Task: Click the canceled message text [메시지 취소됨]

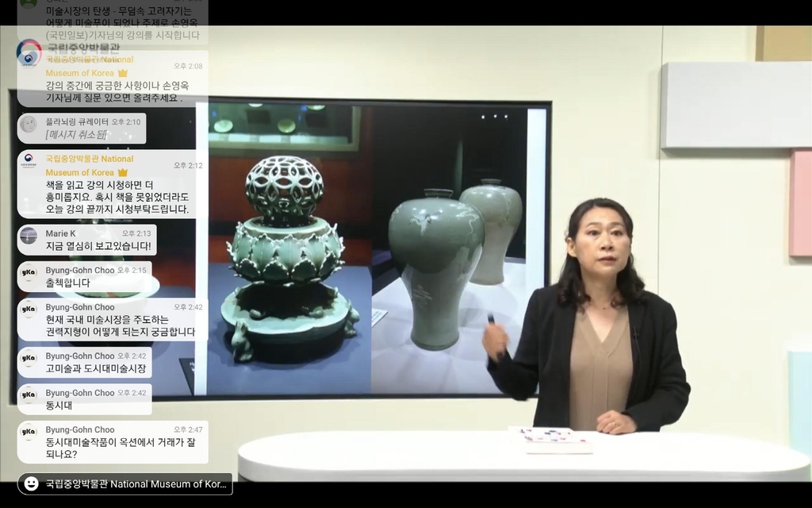Action: (x=76, y=135)
